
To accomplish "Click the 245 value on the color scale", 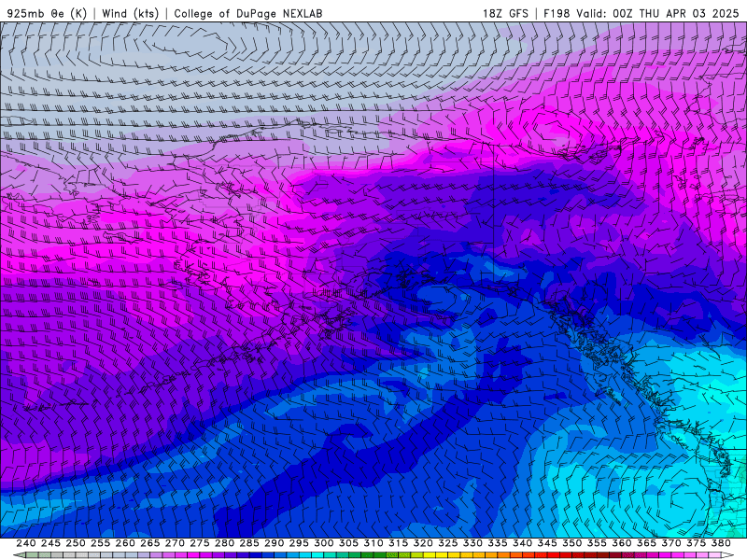I will tap(50, 543).
